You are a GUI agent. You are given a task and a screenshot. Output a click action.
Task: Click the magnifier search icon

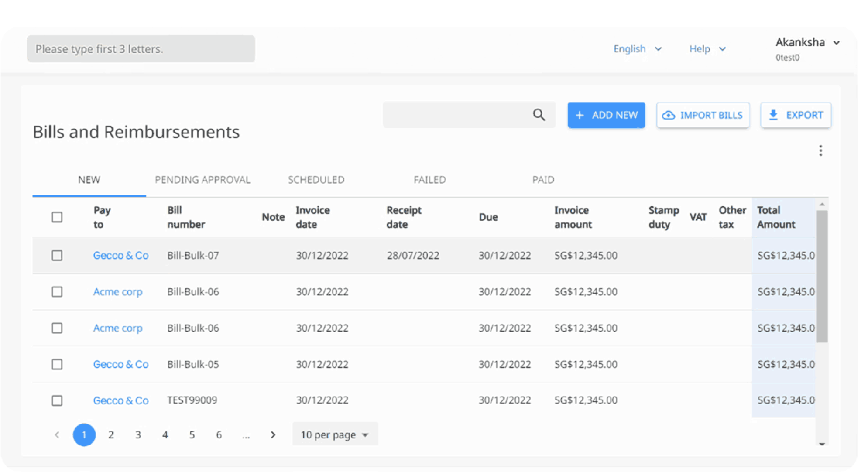click(x=539, y=115)
